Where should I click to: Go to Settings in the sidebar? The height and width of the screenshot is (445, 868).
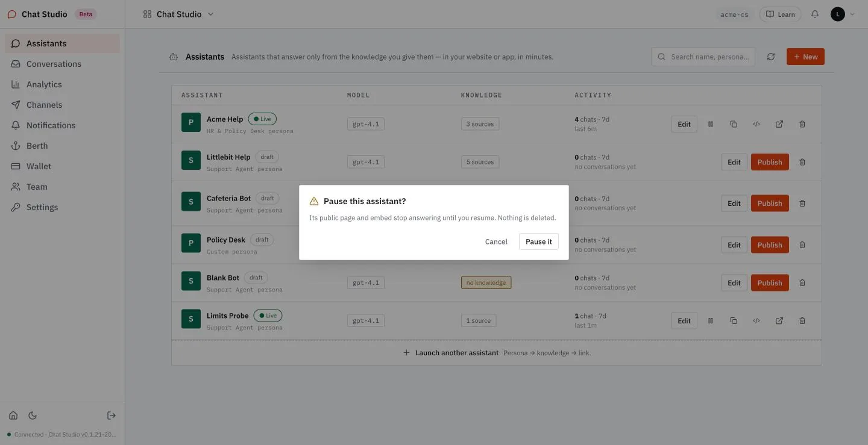click(62, 207)
